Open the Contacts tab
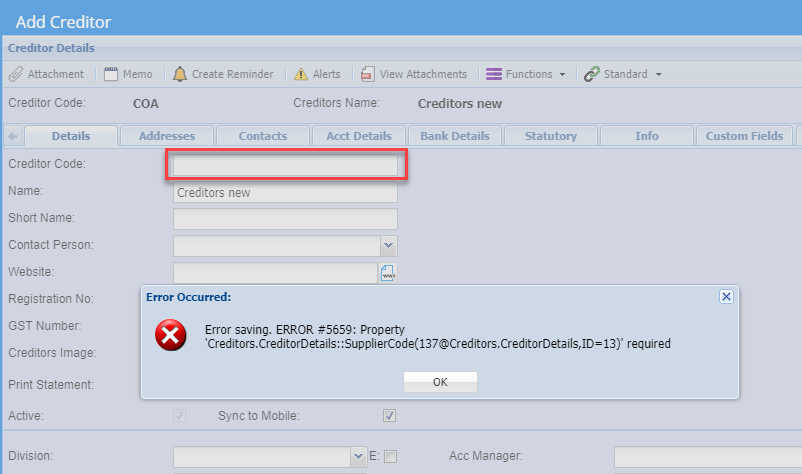The width and height of the screenshot is (802, 474). tap(263, 136)
